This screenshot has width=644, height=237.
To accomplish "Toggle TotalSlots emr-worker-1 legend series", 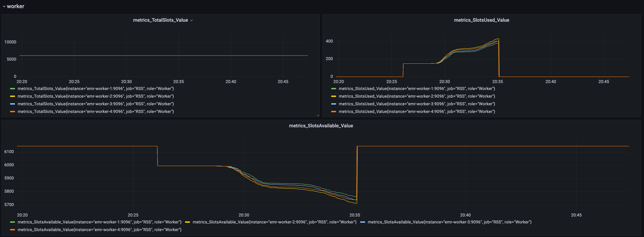I will 96,88.
